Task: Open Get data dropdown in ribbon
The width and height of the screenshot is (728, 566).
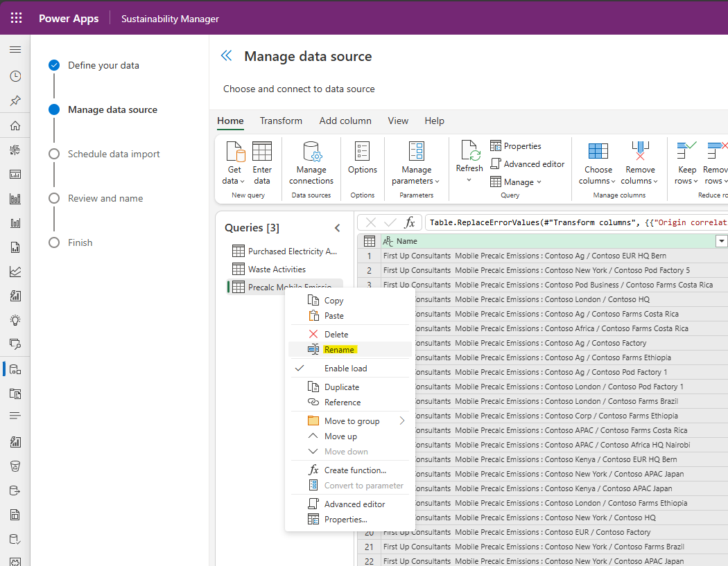Action: 234,163
